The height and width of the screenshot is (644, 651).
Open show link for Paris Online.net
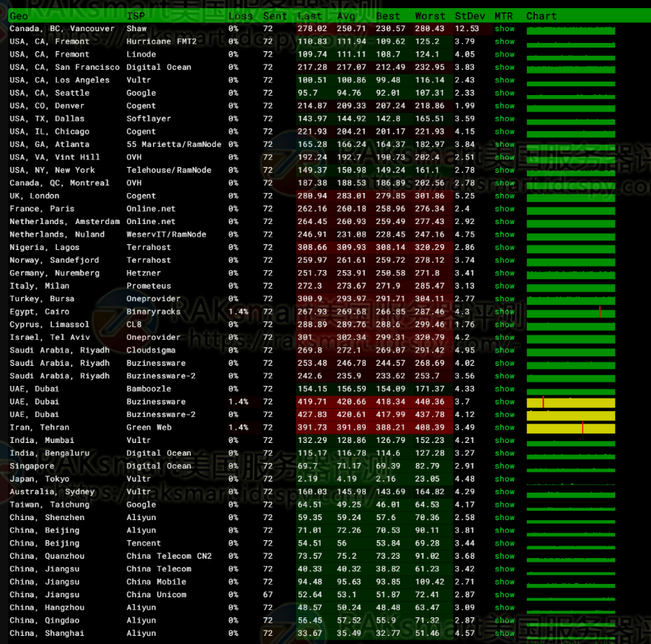pos(505,208)
